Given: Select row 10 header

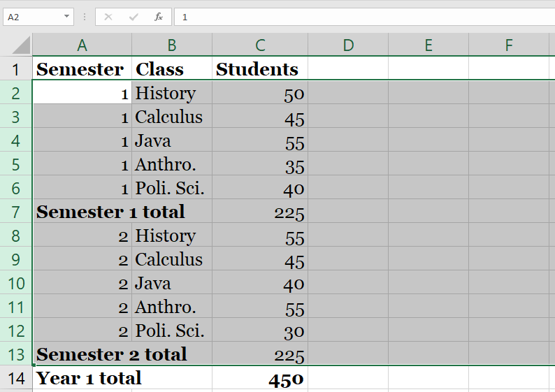Looking at the screenshot, I should [16, 283].
